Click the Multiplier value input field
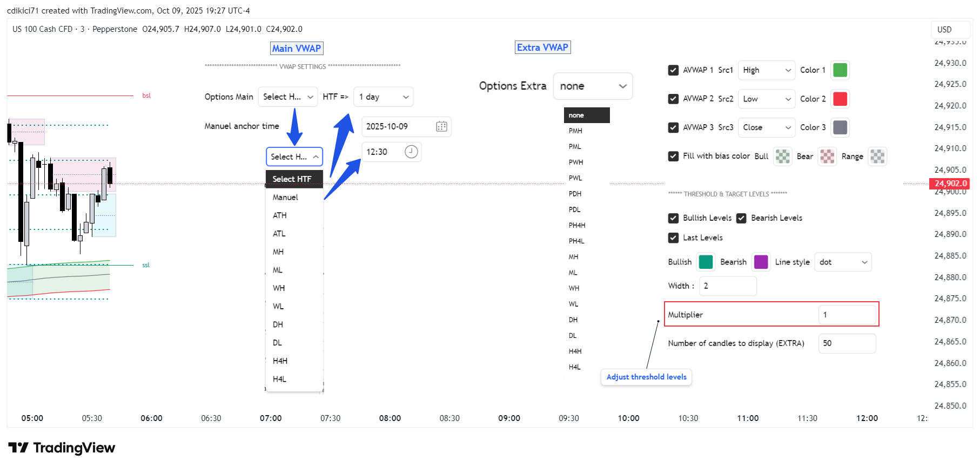The width and height of the screenshot is (980, 468). 847,315
